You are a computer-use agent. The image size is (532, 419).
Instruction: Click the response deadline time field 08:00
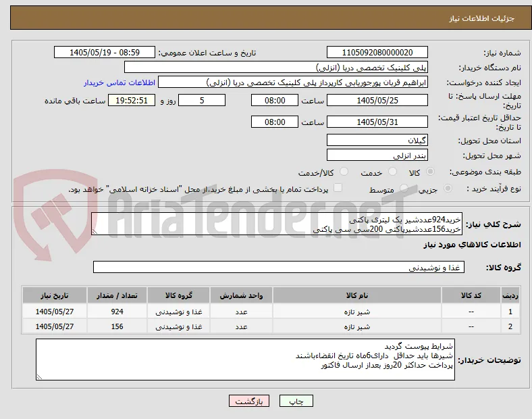[x=275, y=100]
